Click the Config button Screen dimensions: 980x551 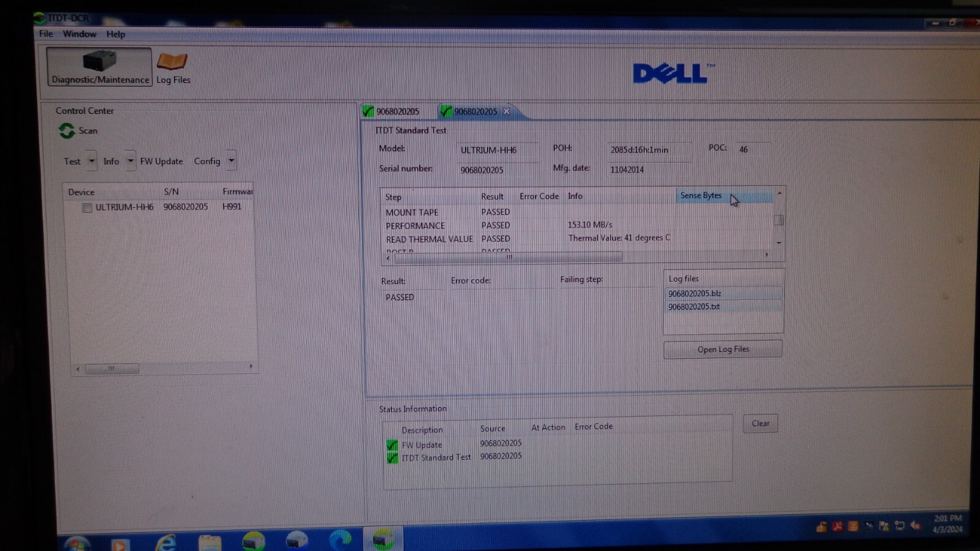coord(207,161)
